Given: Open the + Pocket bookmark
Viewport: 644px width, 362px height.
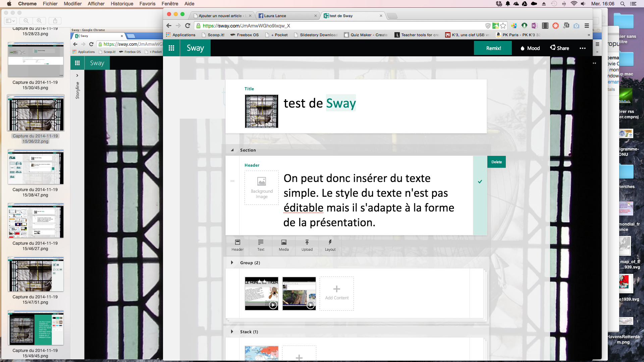Looking at the screenshot, I should click(x=277, y=35).
